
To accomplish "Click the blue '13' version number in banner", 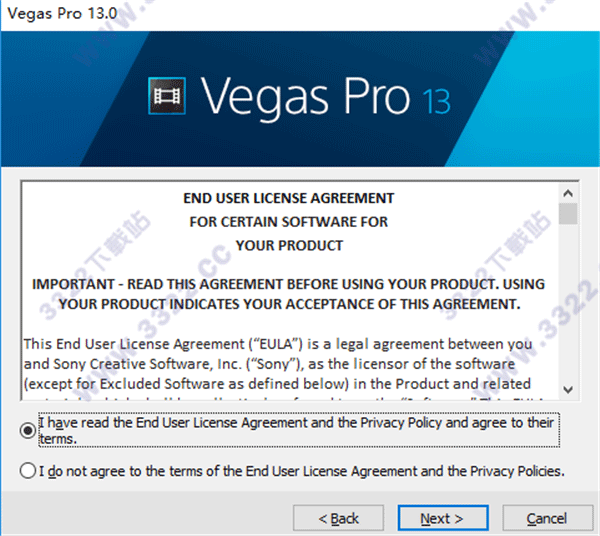I will tap(436, 101).
